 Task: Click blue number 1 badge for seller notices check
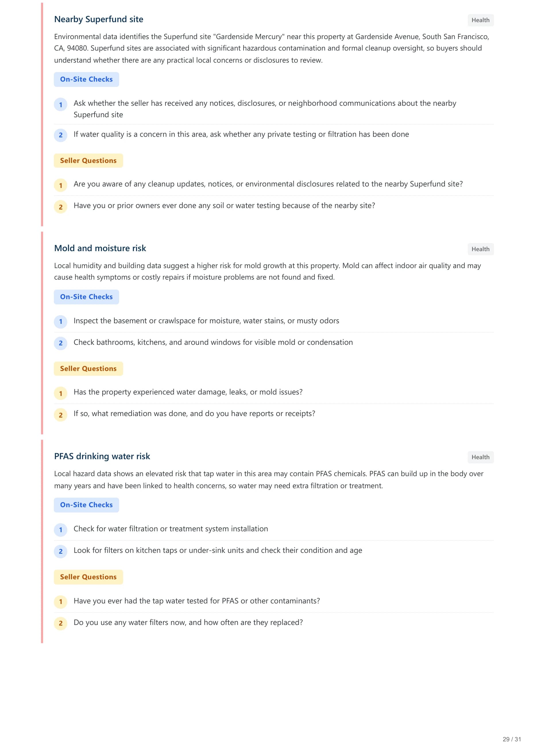coord(61,105)
